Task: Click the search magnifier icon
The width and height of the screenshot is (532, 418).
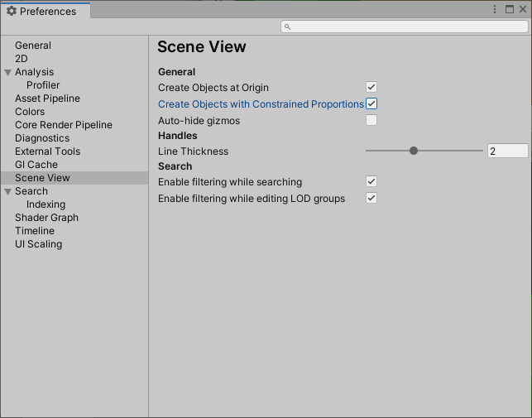Action: 287,26
